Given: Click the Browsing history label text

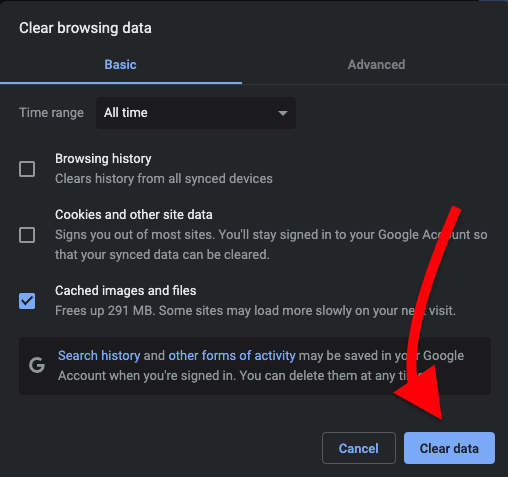Looking at the screenshot, I should (x=103, y=159).
